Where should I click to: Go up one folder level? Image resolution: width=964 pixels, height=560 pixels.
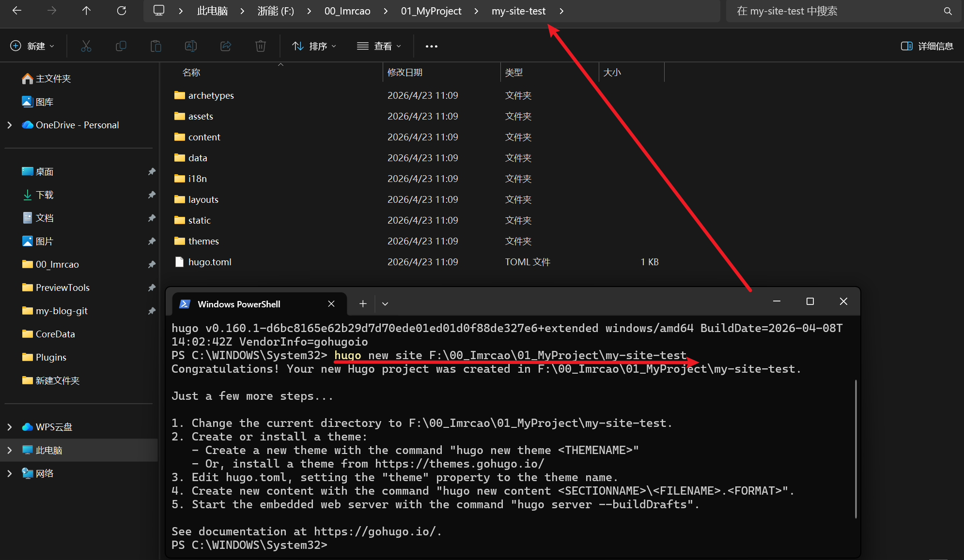click(x=86, y=11)
